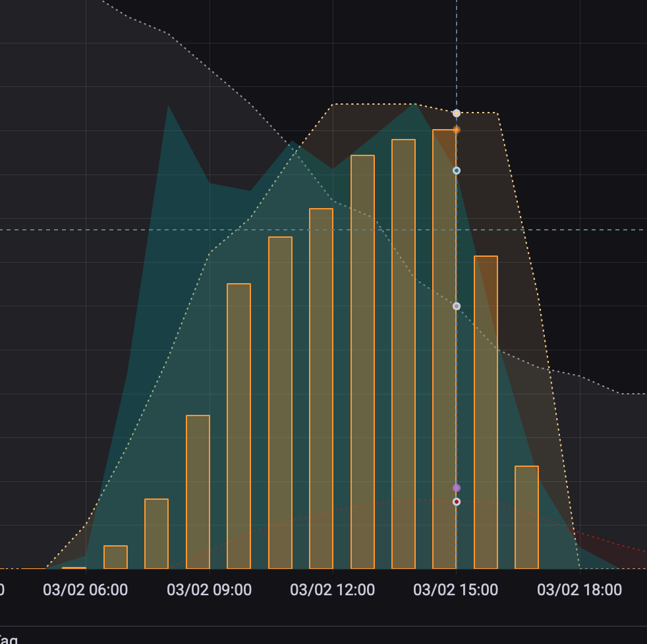Click the 03/02 12:00 x-axis label
647x644 pixels.
tap(333, 590)
